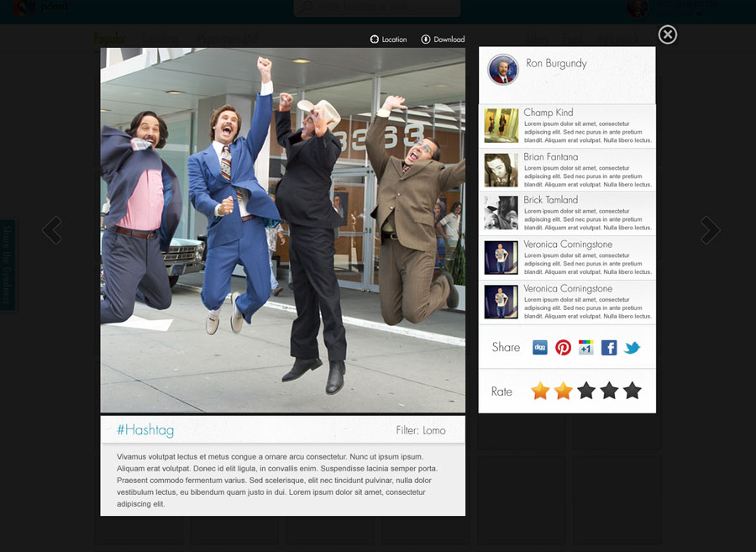Select the dimmed Popular tab in the background

point(110,39)
